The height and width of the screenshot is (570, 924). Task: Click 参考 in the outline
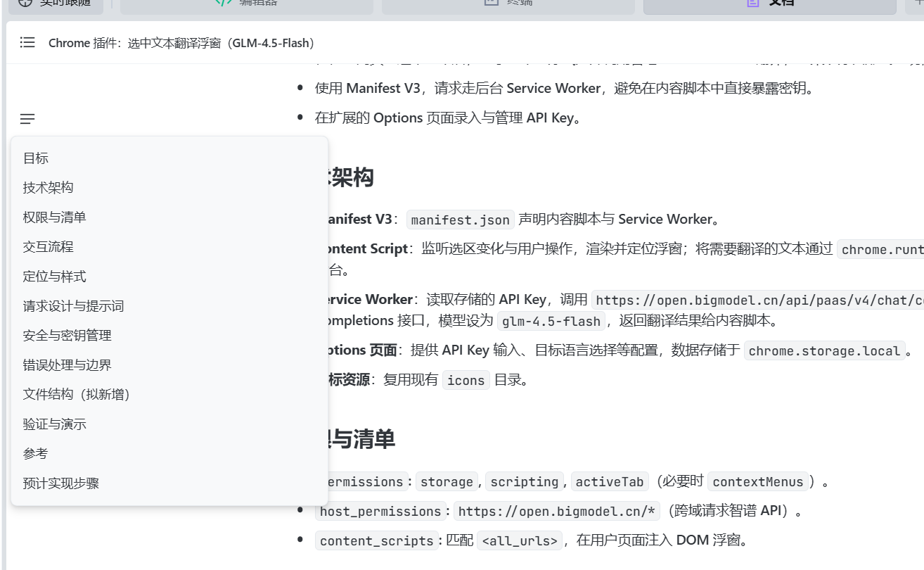(x=35, y=454)
